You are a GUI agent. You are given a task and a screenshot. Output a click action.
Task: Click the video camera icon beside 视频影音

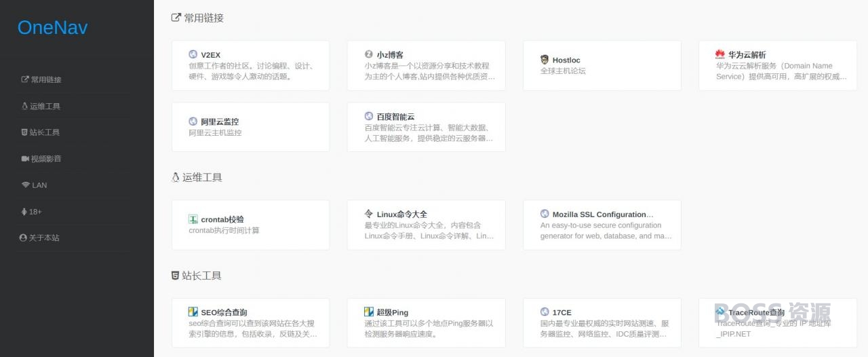[25, 159]
